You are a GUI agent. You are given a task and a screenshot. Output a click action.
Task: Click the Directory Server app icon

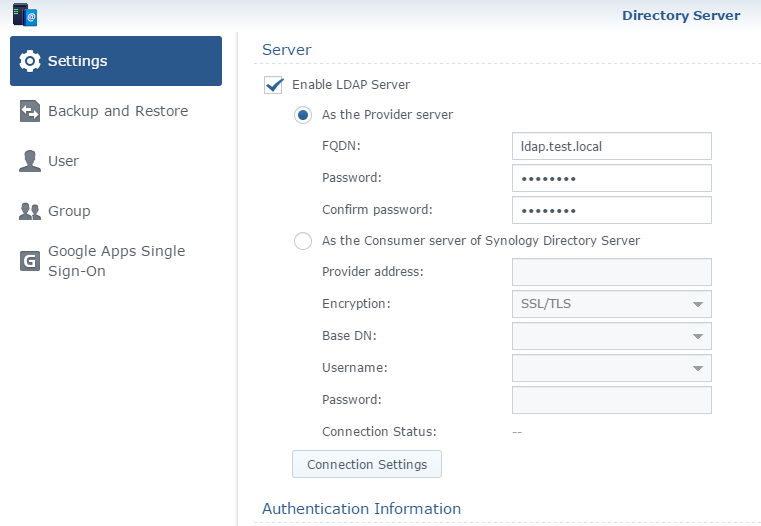(x=25, y=15)
